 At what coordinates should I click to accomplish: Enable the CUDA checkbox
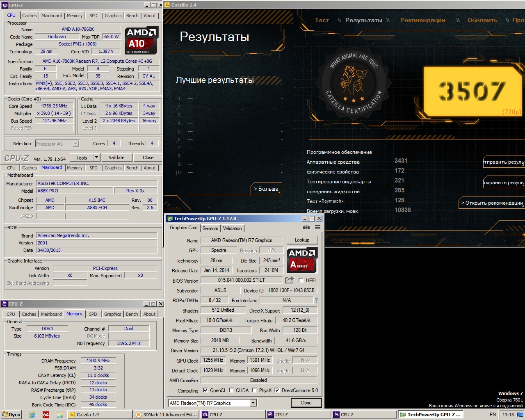click(x=231, y=390)
